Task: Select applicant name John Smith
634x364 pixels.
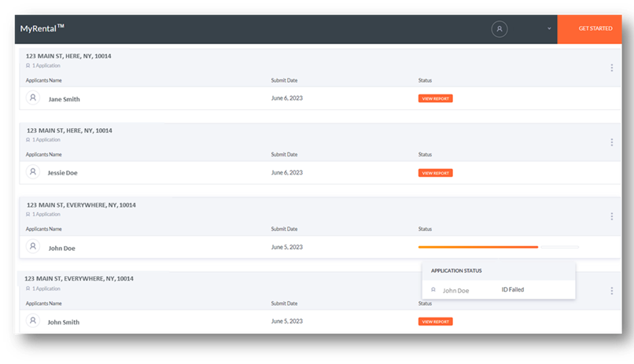Action: (x=63, y=322)
